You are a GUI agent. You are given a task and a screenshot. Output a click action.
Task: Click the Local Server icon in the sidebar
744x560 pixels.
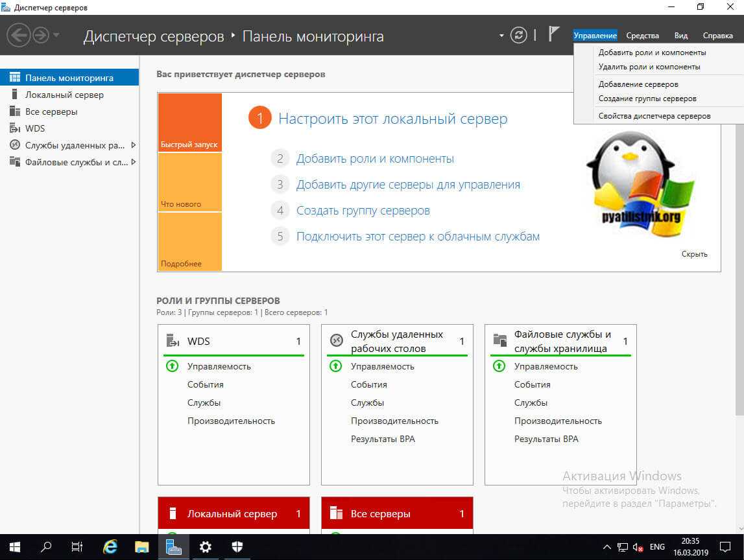(14, 95)
